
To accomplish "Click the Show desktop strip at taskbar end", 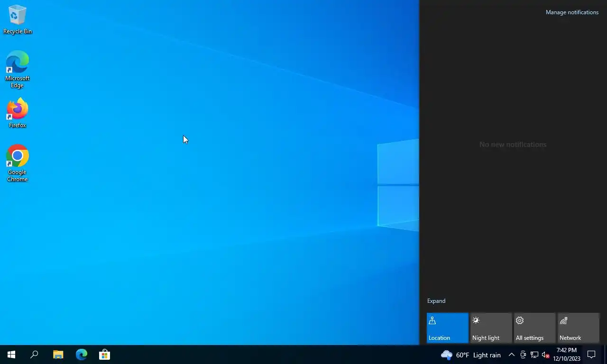I will pyautogui.click(x=606, y=355).
